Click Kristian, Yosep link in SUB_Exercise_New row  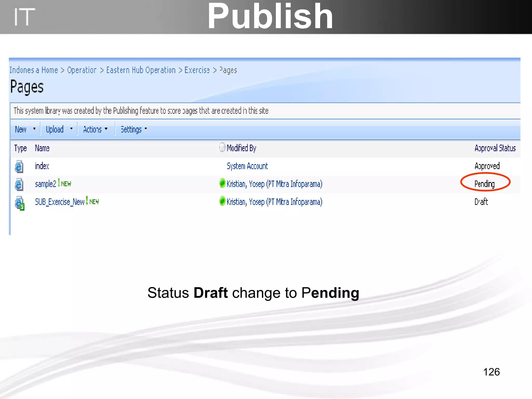pos(274,202)
